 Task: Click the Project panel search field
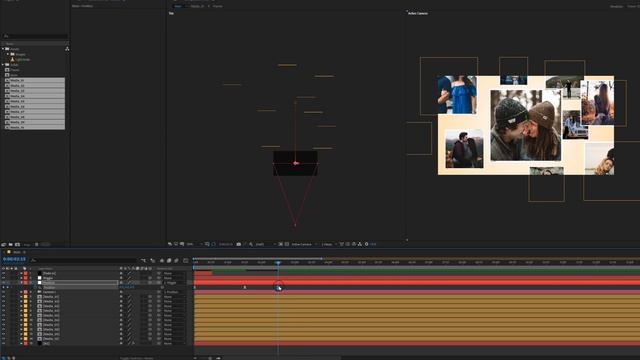(x=35, y=36)
